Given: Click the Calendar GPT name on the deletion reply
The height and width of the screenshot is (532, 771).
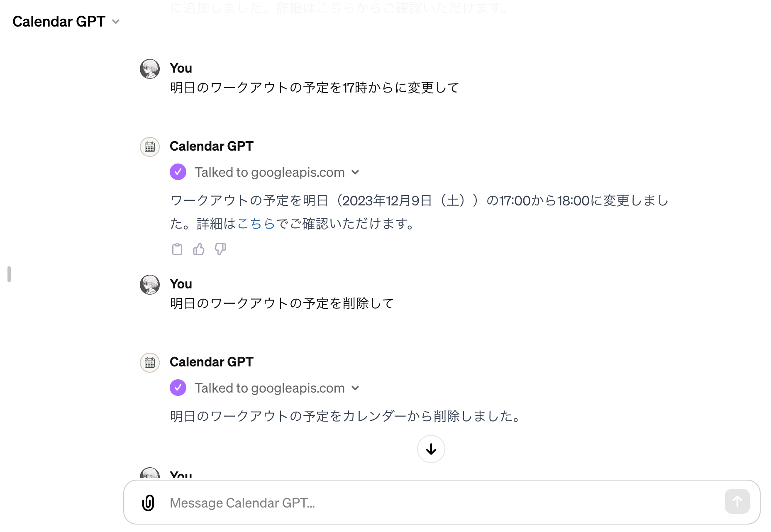Looking at the screenshot, I should pos(211,362).
